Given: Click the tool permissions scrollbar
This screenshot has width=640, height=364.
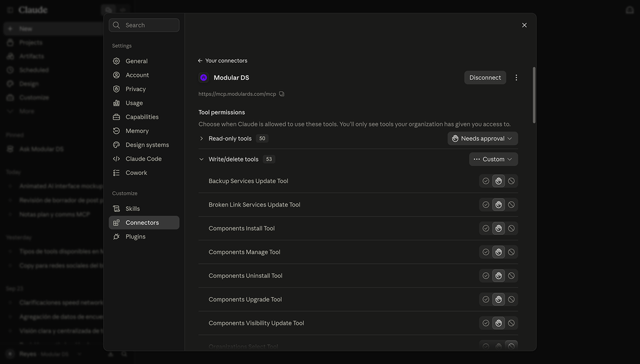Looking at the screenshot, I should (x=534, y=95).
